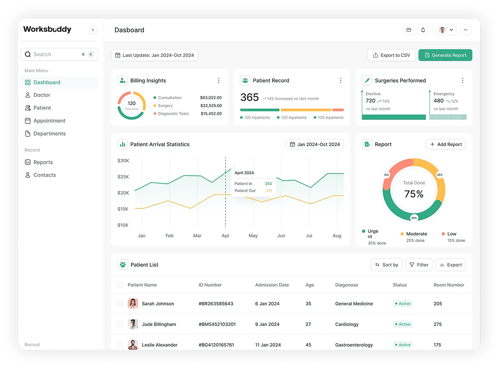Toggle the select-all checkbox in Patient List header
This screenshot has height=368, width=500.
coord(120,285)
